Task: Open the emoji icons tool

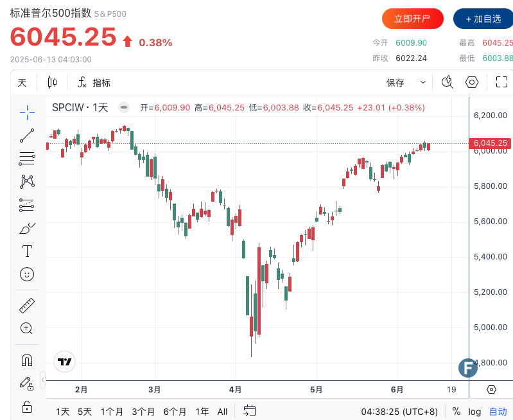Action: (27, 274)
